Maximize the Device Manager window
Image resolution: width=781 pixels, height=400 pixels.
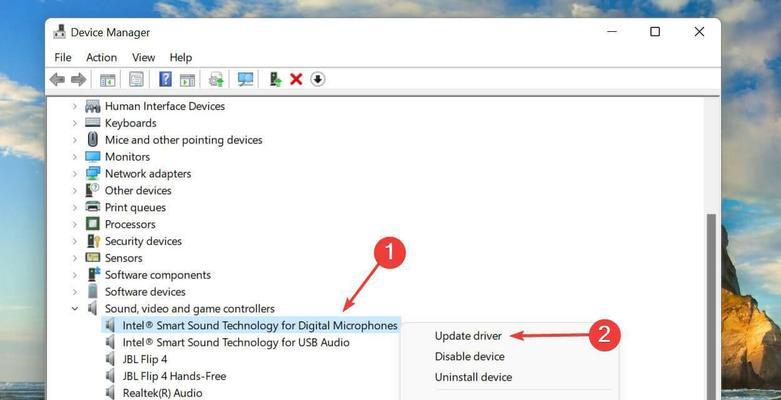point(655,32)
